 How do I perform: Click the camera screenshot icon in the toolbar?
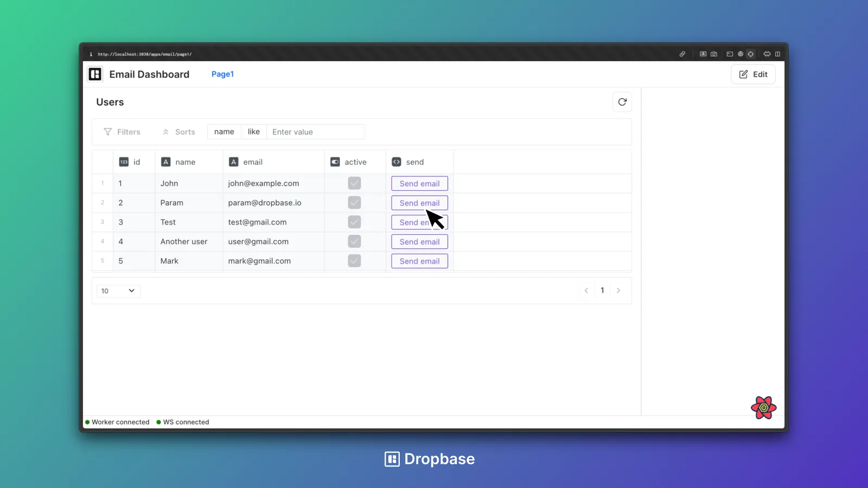click(x=714, y=54)
